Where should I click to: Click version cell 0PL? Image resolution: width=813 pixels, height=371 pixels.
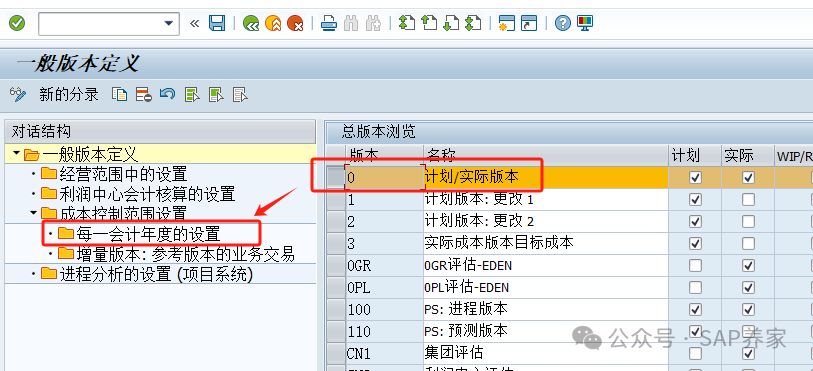[384, 287]
